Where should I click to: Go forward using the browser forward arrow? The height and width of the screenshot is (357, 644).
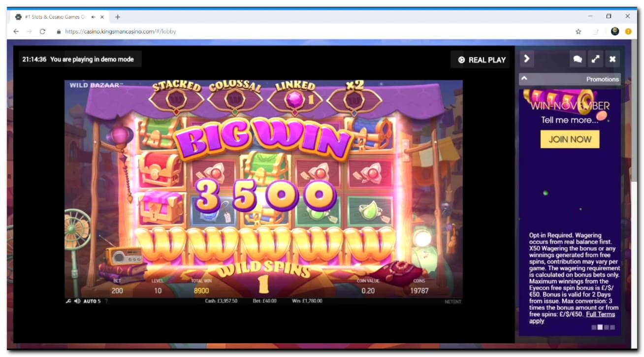coord(29,31)
